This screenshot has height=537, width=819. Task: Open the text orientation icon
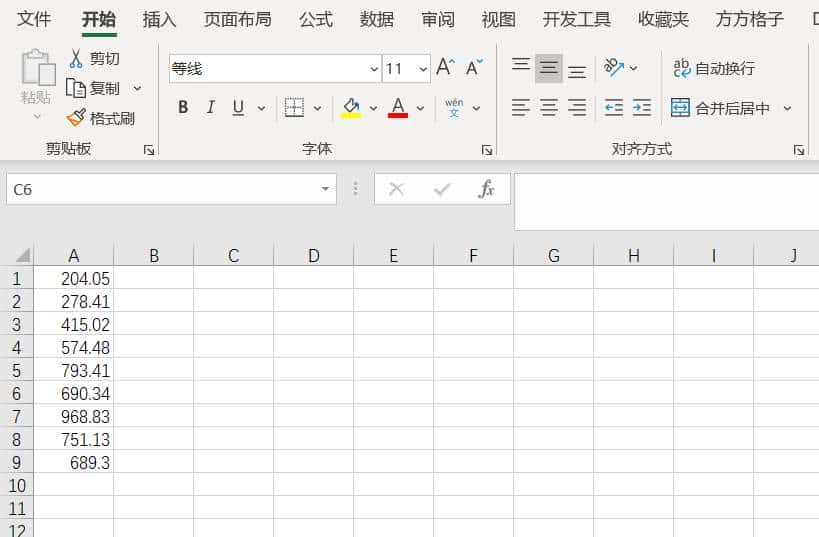[x=614, y=68]
